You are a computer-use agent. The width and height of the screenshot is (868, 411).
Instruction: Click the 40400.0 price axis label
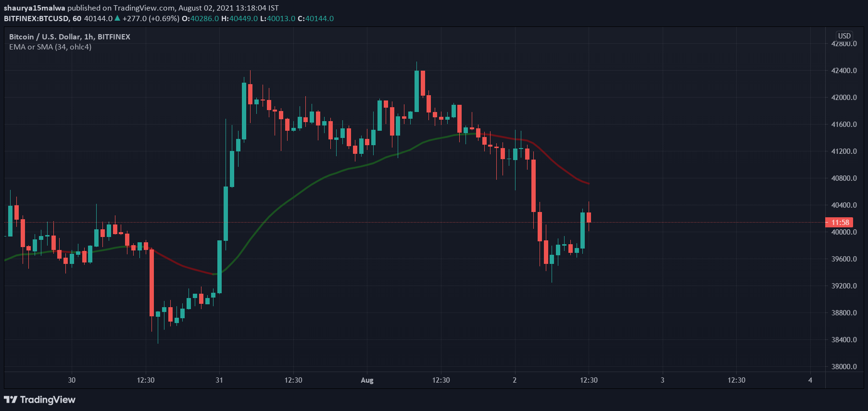click(844, 205)
